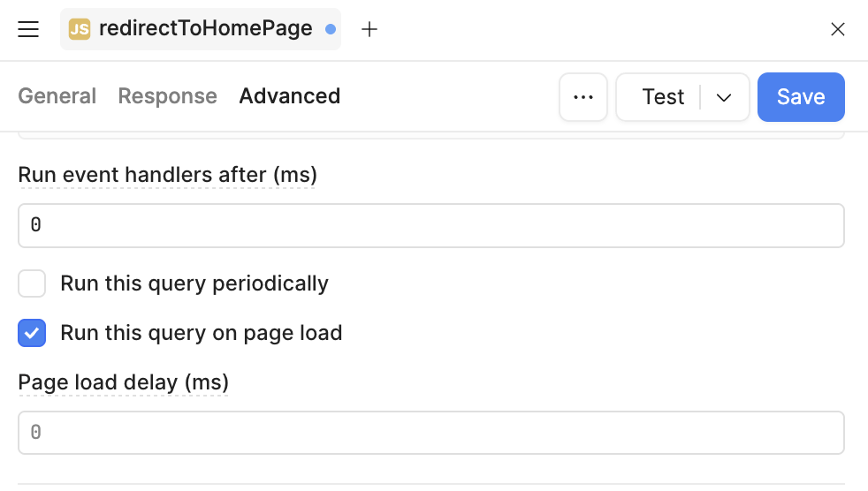The height and width of the screenshot is (491, 868).
Task: Close the query editor panel with the X
Action: [838, 29]
